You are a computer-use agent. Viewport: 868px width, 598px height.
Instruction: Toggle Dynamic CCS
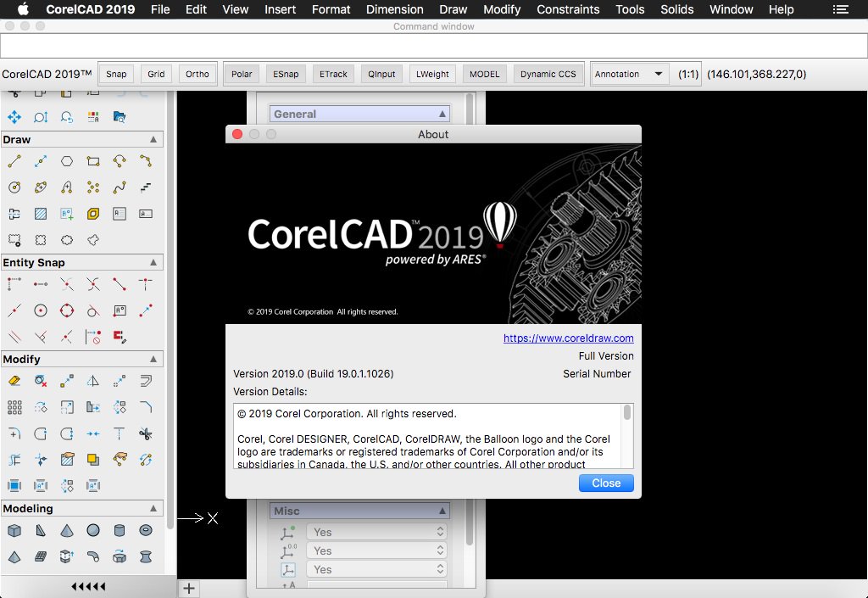click(548, 74)
